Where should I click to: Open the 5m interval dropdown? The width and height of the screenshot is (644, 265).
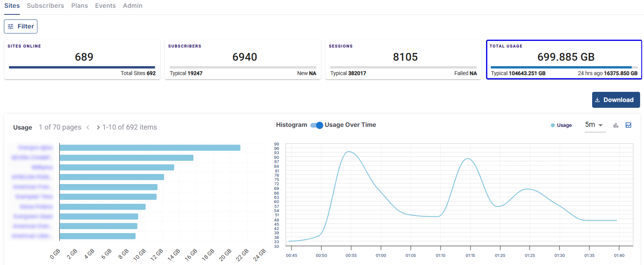point(594,125)
